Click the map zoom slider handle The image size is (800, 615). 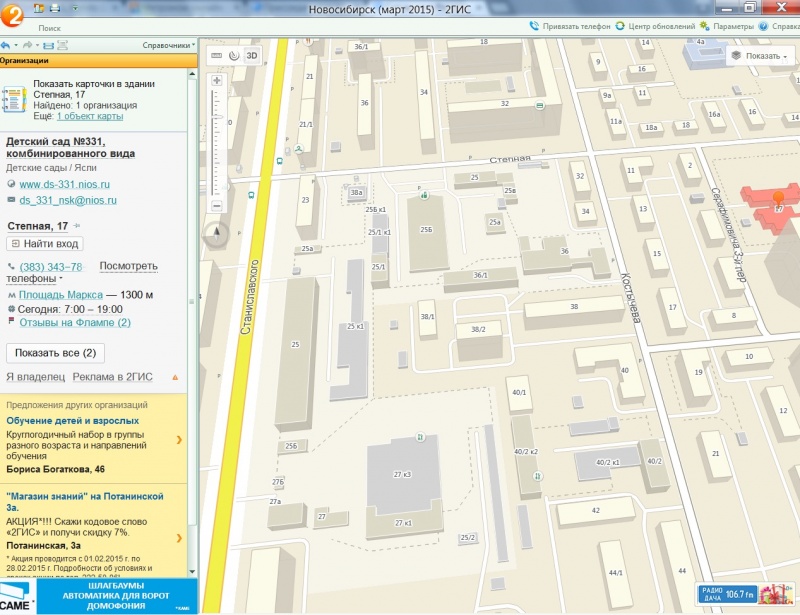coord(218,118)
